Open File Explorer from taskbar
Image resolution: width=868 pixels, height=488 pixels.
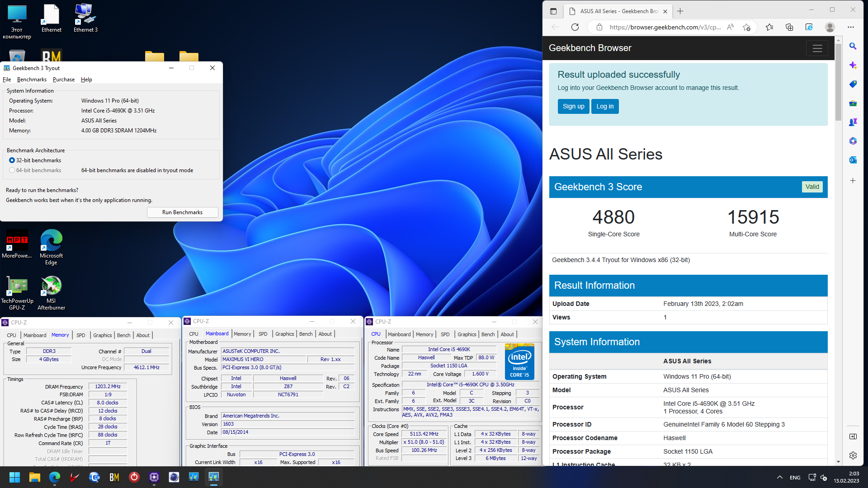(x=35, y=477)
